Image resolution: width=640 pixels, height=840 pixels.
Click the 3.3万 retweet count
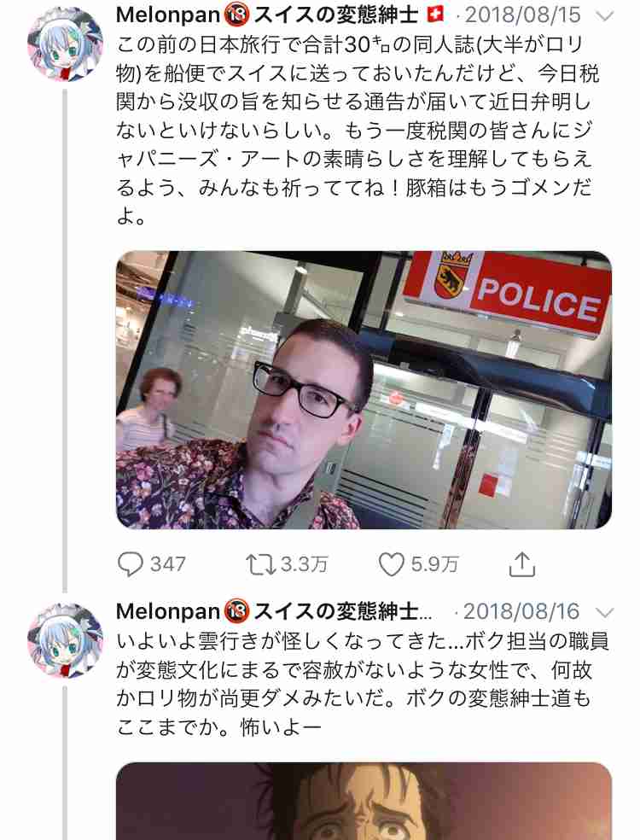[x=304, y=564]
